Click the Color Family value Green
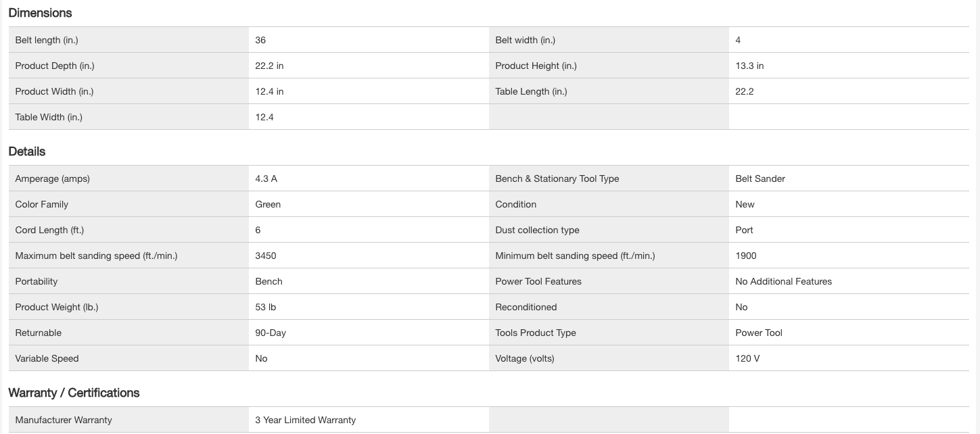The height and width of the screenshot is (434, 980). [x=268, y=204]
